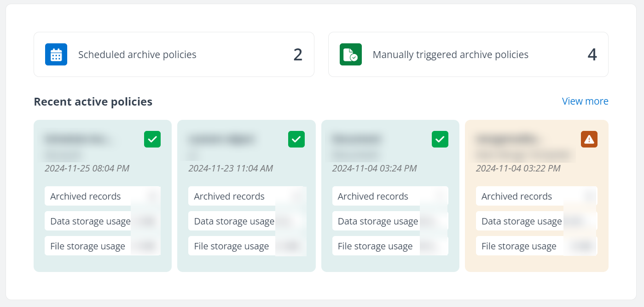This screenshot has width=644, height=307.
Task: Click the Recent active policies heading
Action: (x=93, y=101)
